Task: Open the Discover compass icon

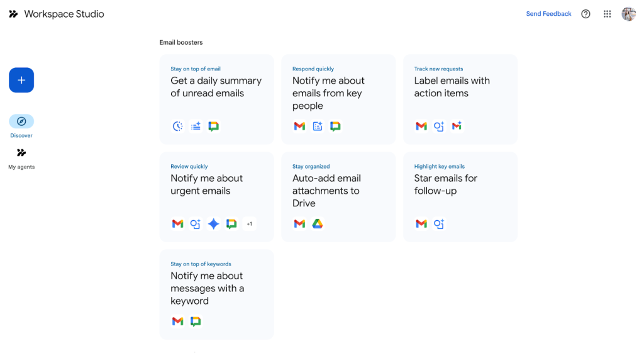Action: 21,121
